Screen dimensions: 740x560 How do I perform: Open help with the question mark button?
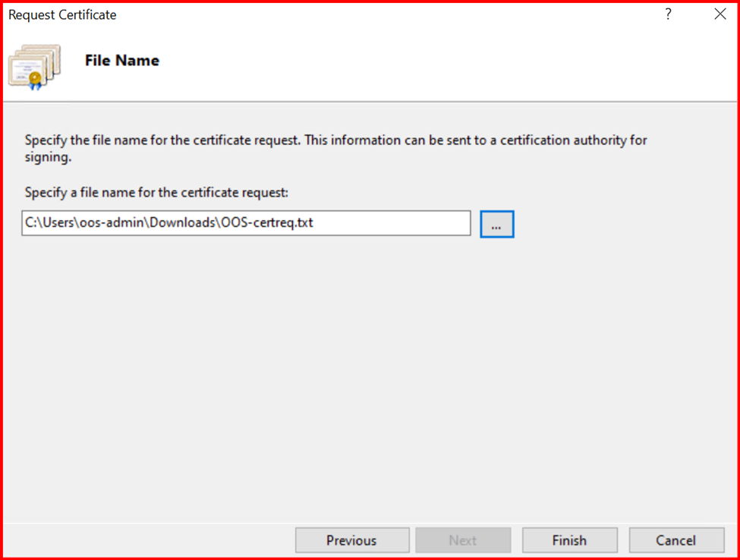coord(668,14)
